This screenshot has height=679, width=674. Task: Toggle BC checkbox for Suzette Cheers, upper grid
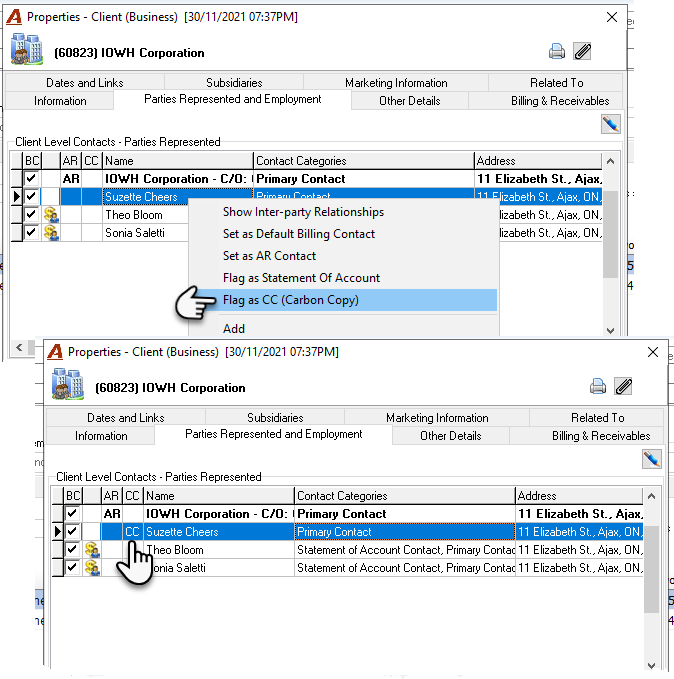click(x=31, y=197)
